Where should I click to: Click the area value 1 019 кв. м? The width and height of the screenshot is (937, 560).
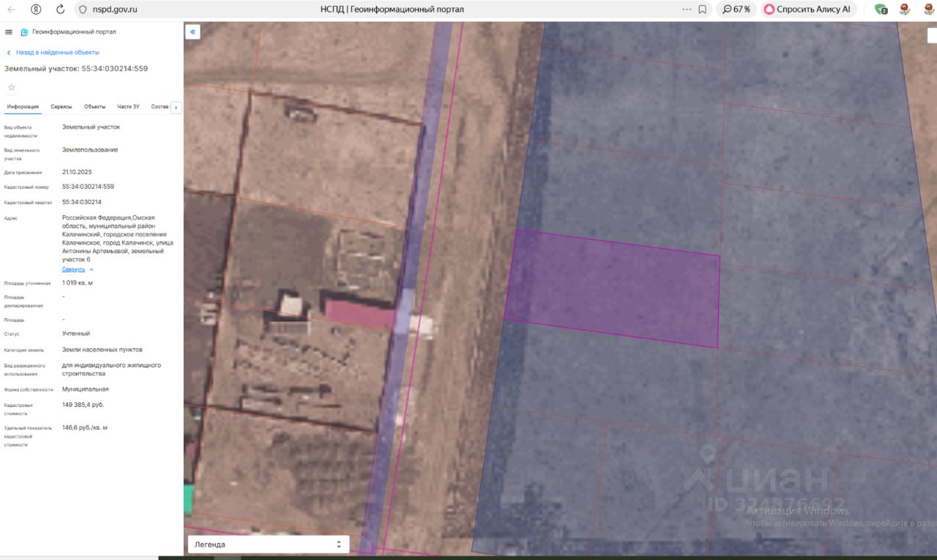[78, 283]
